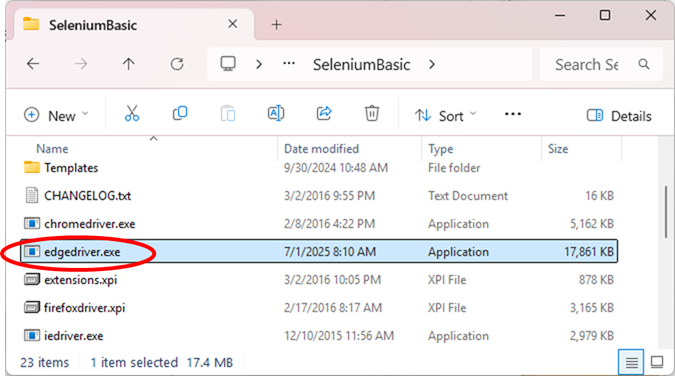The width and height of the screenshot is (675, 376).
Task: Click the Paste toolbar icon
Action: coord(228,114)
